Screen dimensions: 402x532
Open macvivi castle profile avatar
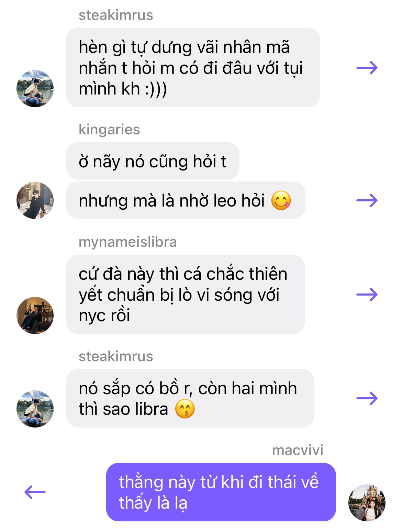pos(367,503)
